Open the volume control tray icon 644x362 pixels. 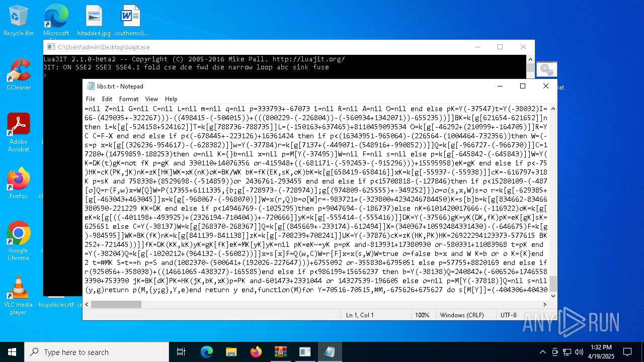click(579, 352)
